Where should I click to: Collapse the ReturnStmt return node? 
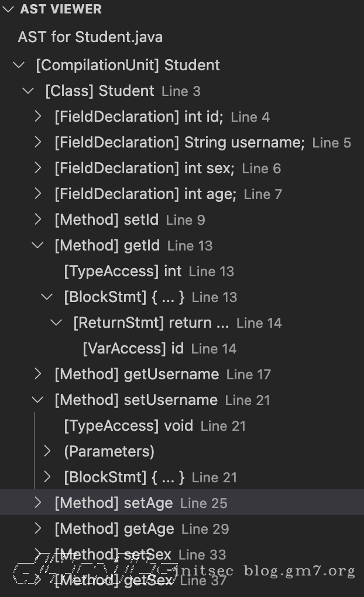pyautogui.click(x=57, y=322)
